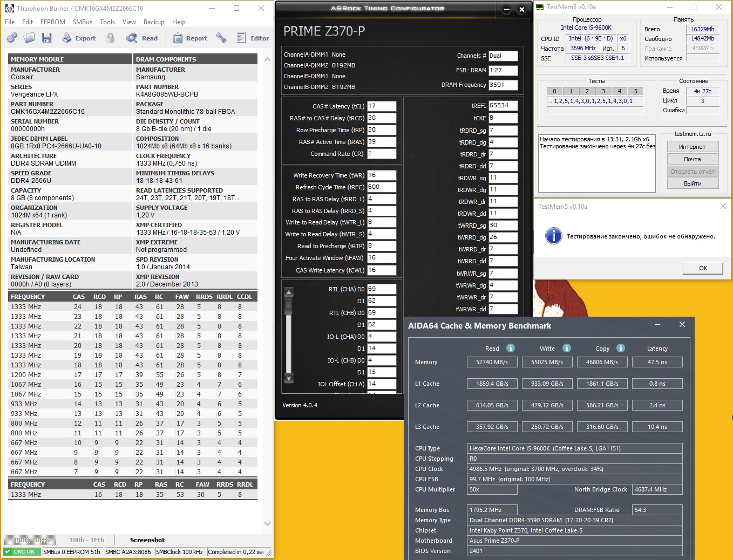Click the DRAM Frequency field showing 3591

coord(503,85)
